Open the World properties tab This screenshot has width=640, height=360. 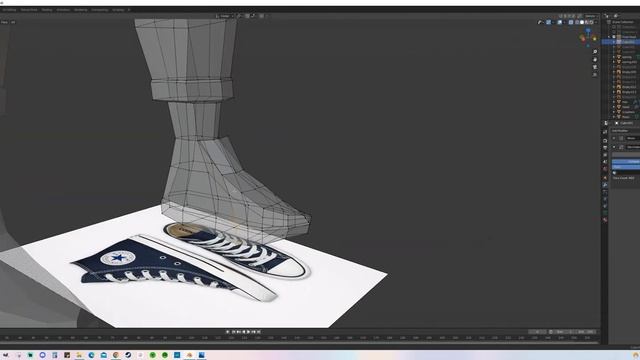point(605,169)
